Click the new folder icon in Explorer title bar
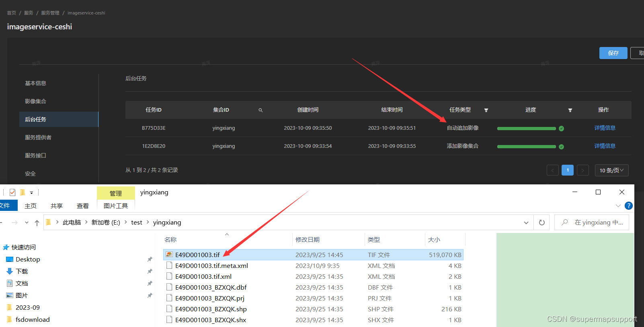This screenshot has height=327, width=644. pos(23,192)
